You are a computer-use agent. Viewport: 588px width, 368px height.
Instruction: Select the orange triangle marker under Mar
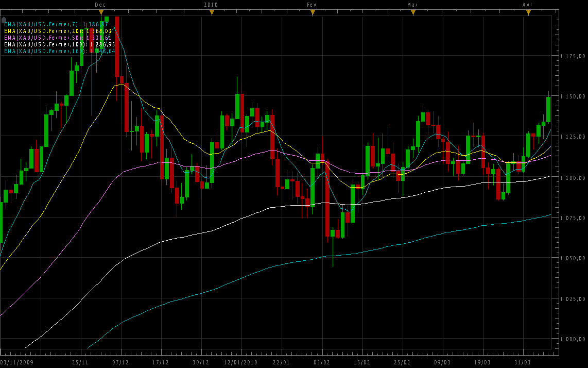pyautogui.click(x=413, y=12)
